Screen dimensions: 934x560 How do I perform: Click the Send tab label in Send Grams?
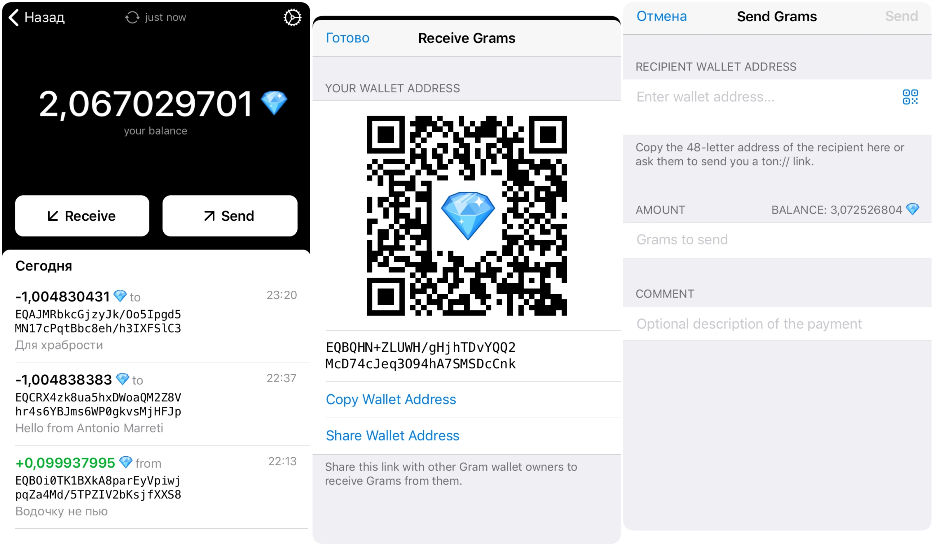[902, 17]
